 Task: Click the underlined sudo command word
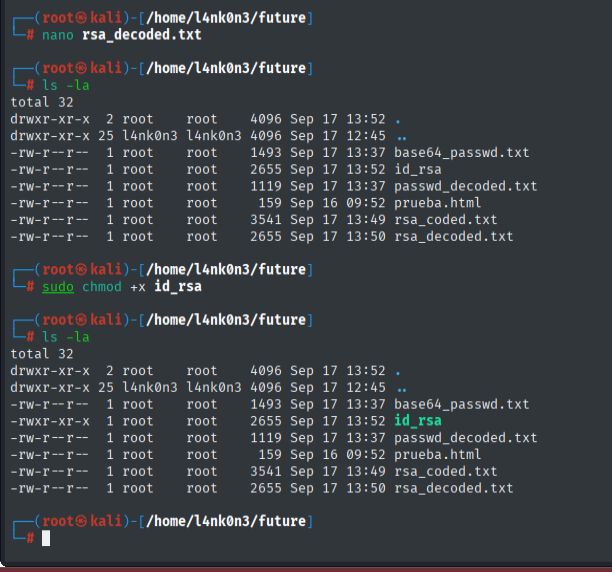click(x=57, y=286)
